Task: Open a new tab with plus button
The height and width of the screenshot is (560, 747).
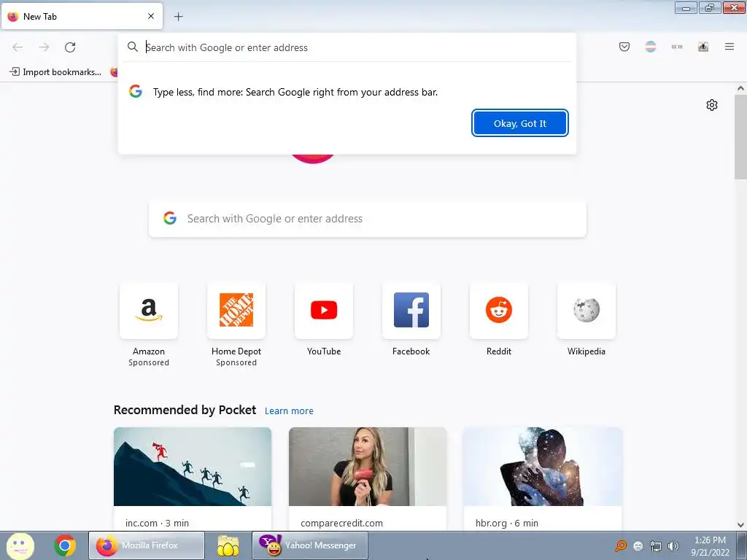Action: pyautogui.click(x=178, y=17)
